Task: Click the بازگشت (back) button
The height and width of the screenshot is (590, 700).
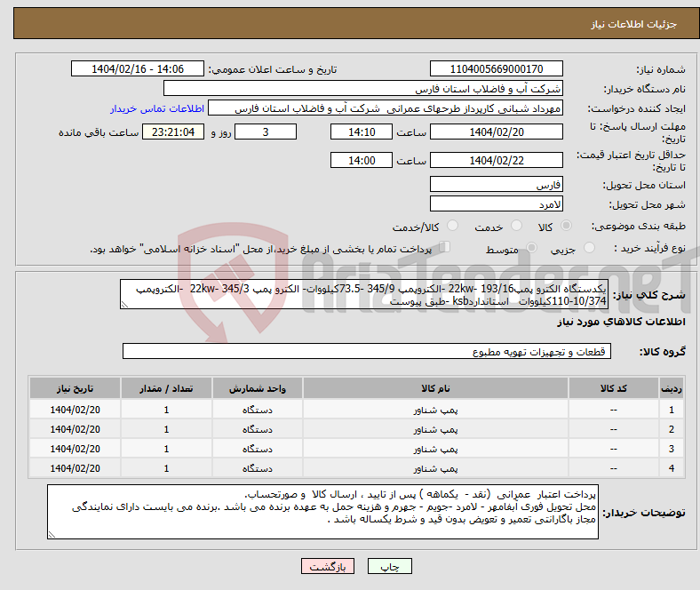Action: click(328, 566)
